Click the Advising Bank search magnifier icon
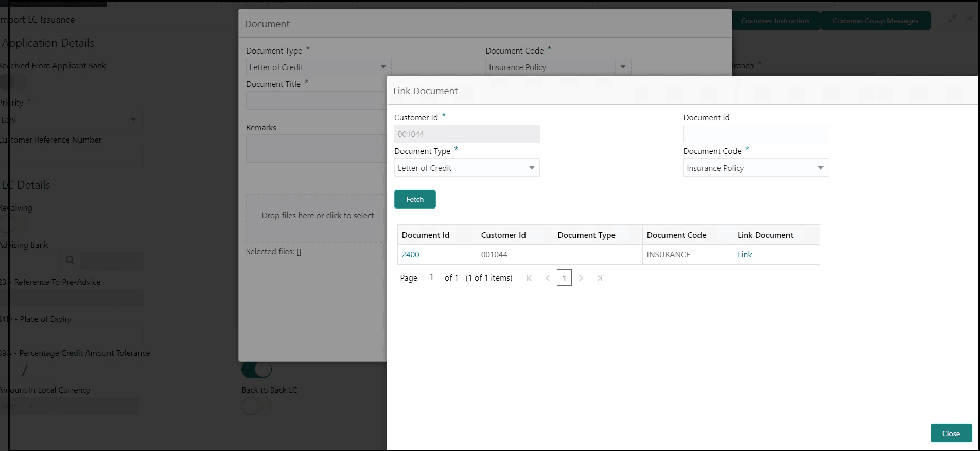The image size is (980, 451). pos(70,261)
